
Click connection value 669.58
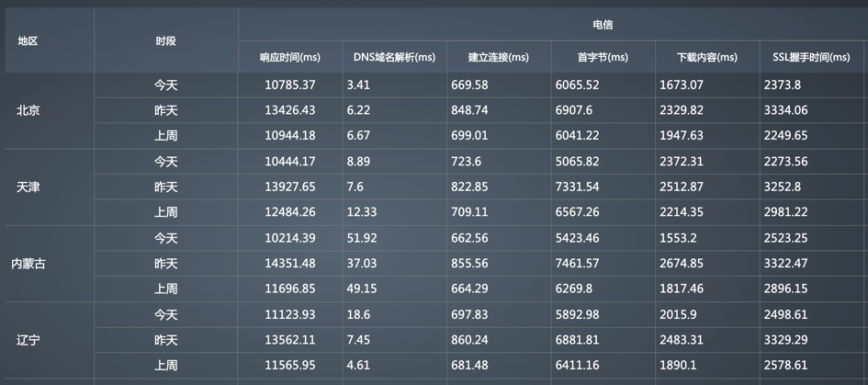point(469,85)
